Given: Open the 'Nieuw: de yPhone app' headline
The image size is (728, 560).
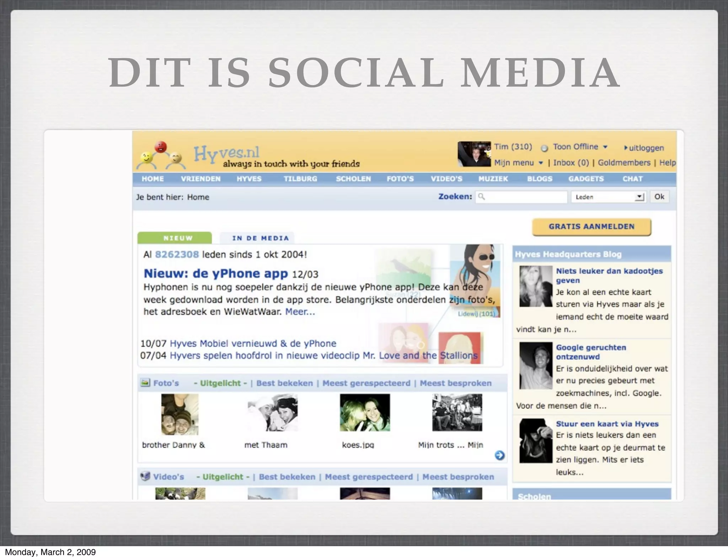Looking at the screenshot, I should click(x=215, y=273).
